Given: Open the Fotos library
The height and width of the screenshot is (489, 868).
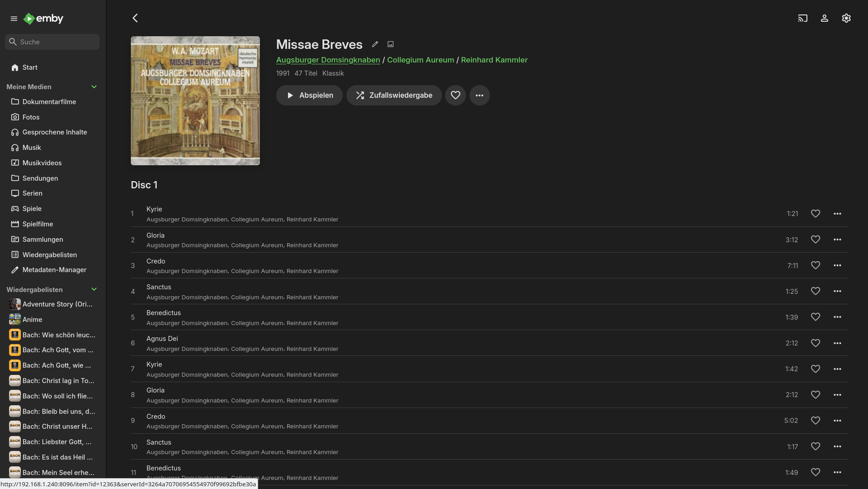Looking at the screenshot, I should click(x=53, y=117).
